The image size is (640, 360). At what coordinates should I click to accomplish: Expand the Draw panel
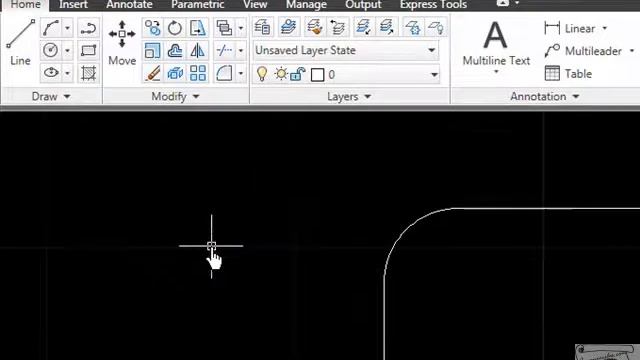click(x=51, y=97)
